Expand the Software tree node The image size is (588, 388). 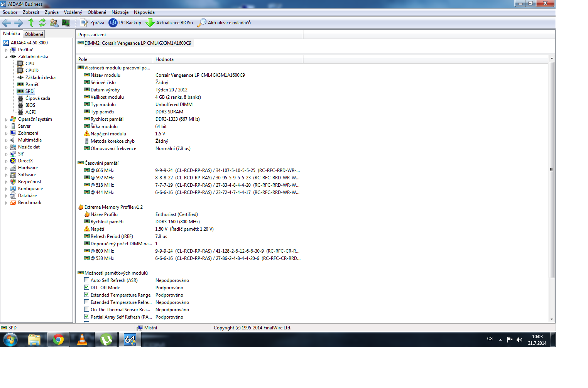pos(6,175)
